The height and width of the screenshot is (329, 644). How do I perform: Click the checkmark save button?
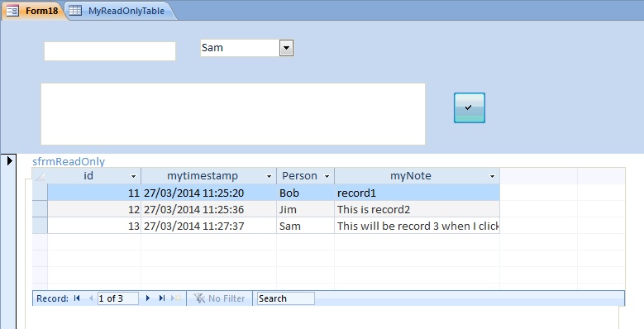coord(470,107)
